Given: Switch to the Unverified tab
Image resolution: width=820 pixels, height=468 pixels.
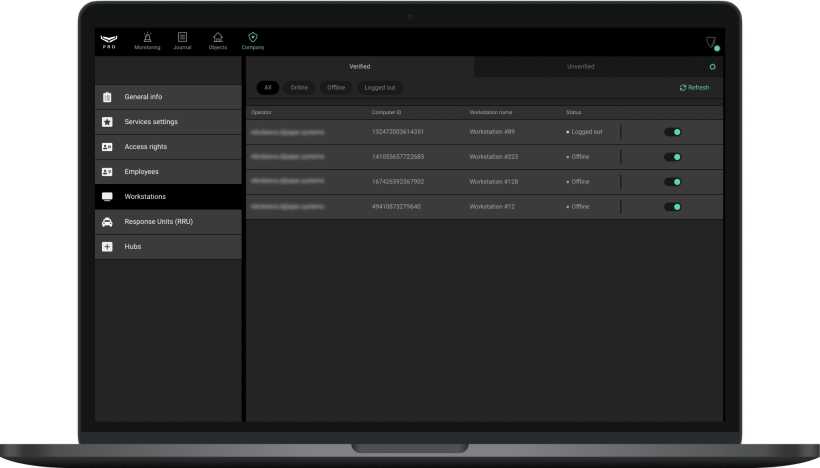Looking at the screenshot, I should 581,67.
